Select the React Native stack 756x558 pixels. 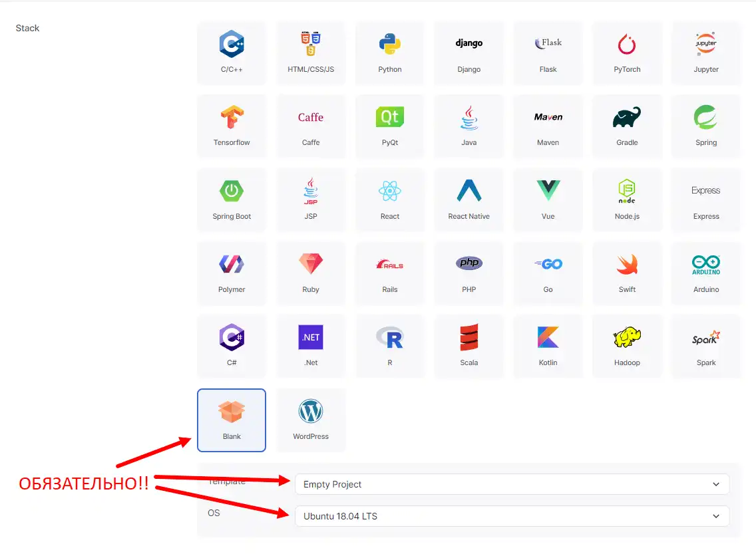pos(469,200)
